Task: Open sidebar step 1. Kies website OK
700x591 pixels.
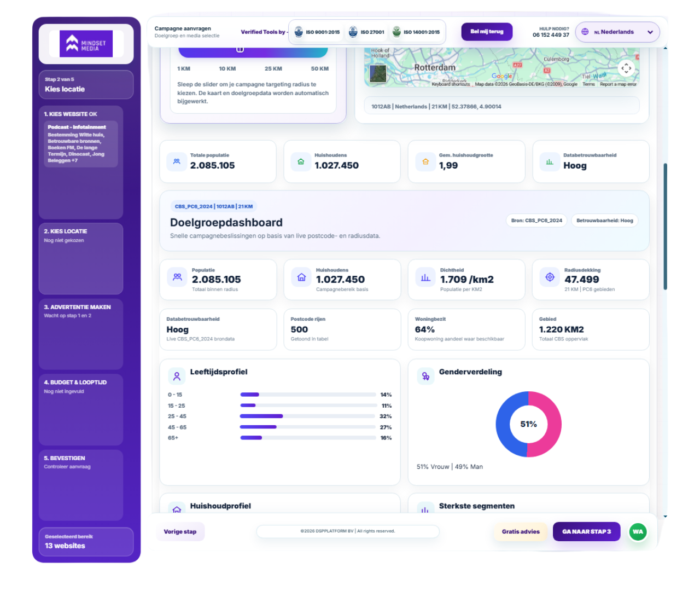Action: pyautogui.click(x=81, y=162)
